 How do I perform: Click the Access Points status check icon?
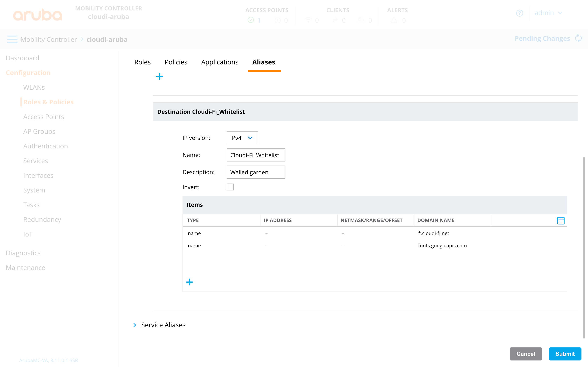point(251,20)
